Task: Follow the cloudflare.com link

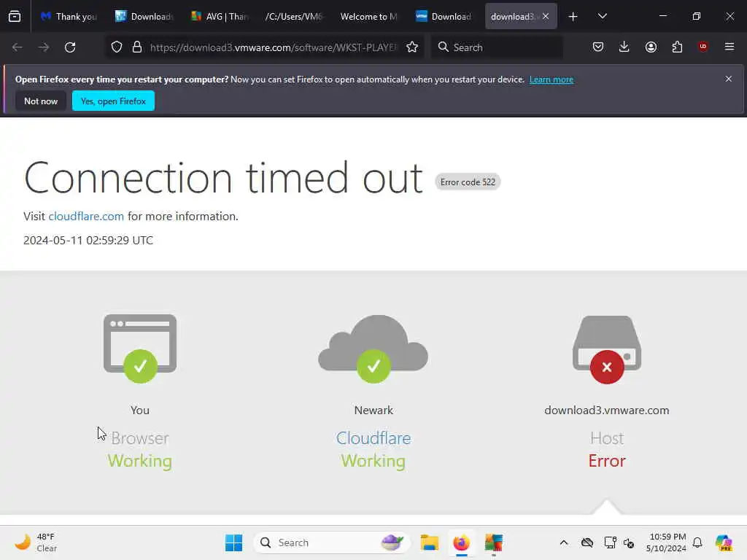Action: [x=86, y=216]
